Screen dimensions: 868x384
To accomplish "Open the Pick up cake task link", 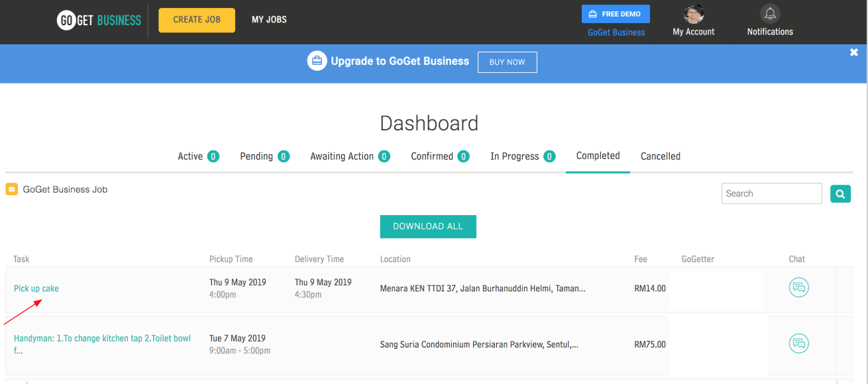I will [36, 289].
